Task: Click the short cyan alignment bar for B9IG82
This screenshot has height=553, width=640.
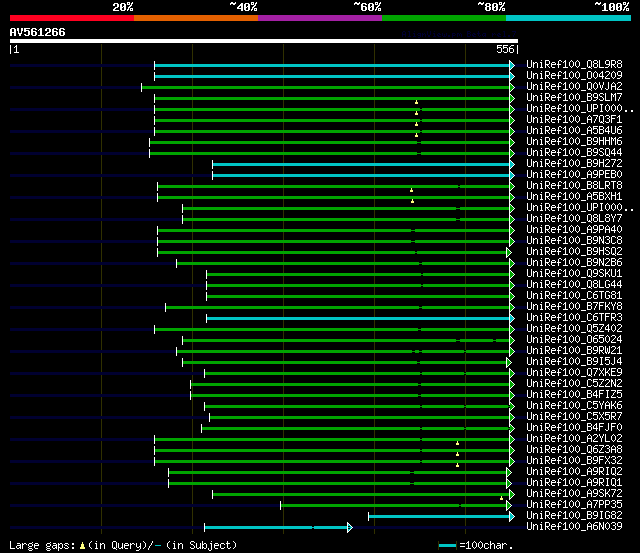Action: click(x=439, y=517)
